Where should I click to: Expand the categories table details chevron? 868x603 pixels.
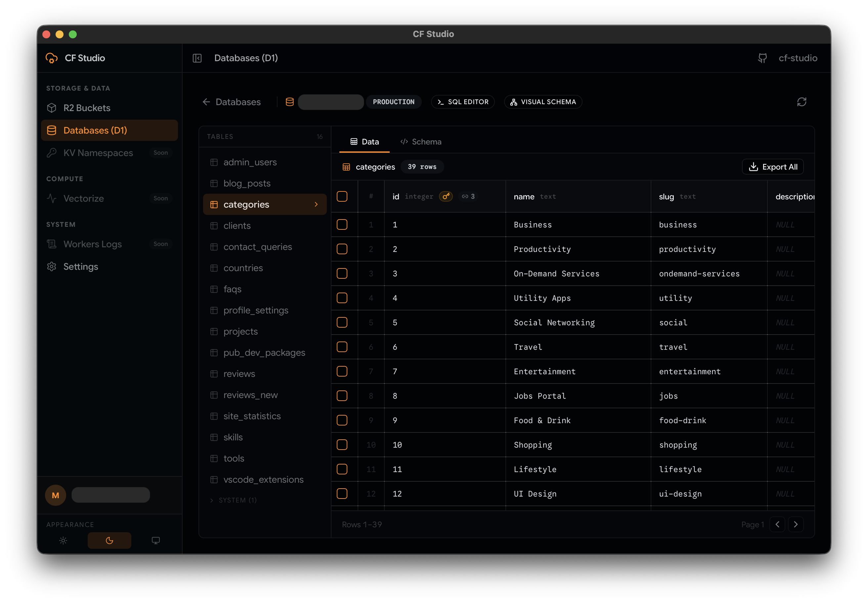(316, 204)
